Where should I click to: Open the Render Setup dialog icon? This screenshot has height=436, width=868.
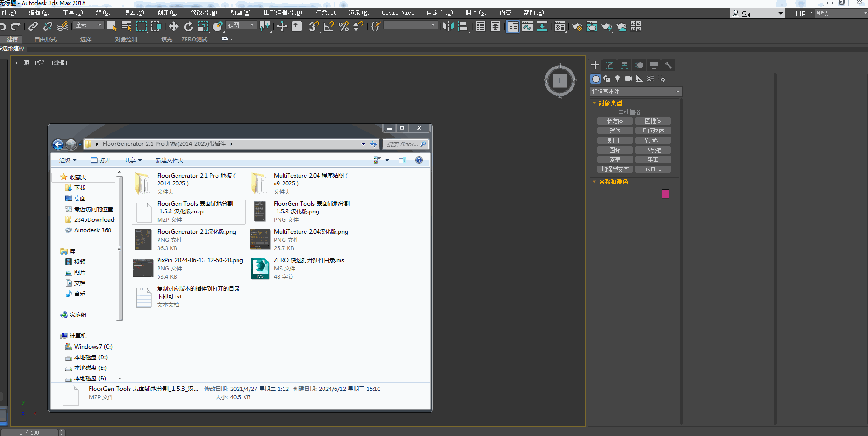(x=577, y=27)
